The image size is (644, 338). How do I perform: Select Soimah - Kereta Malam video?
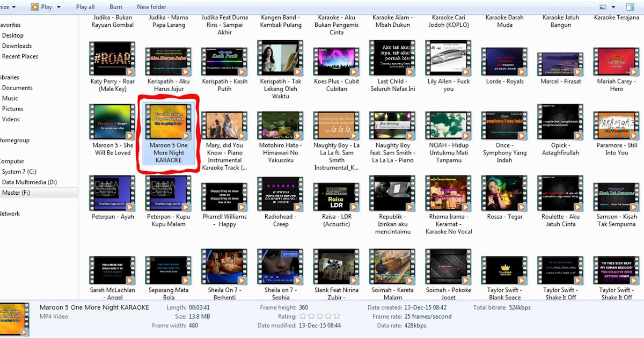coord(392,275)
